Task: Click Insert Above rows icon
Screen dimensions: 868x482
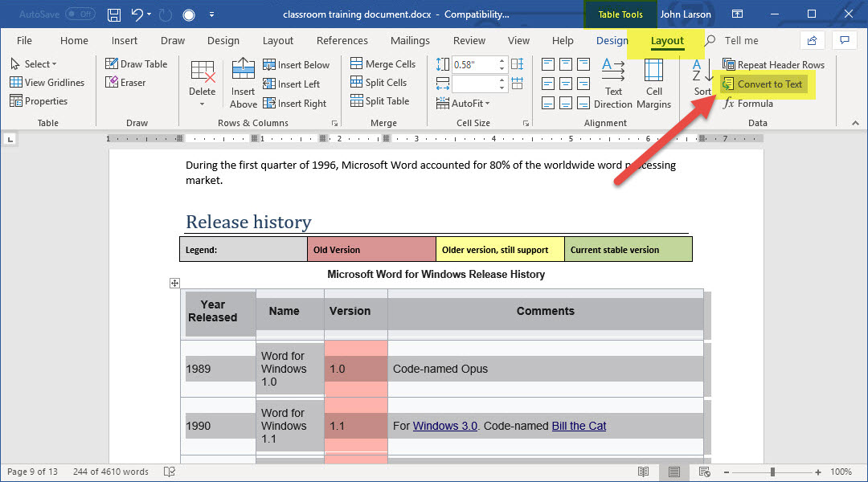Action: (243, 83)
